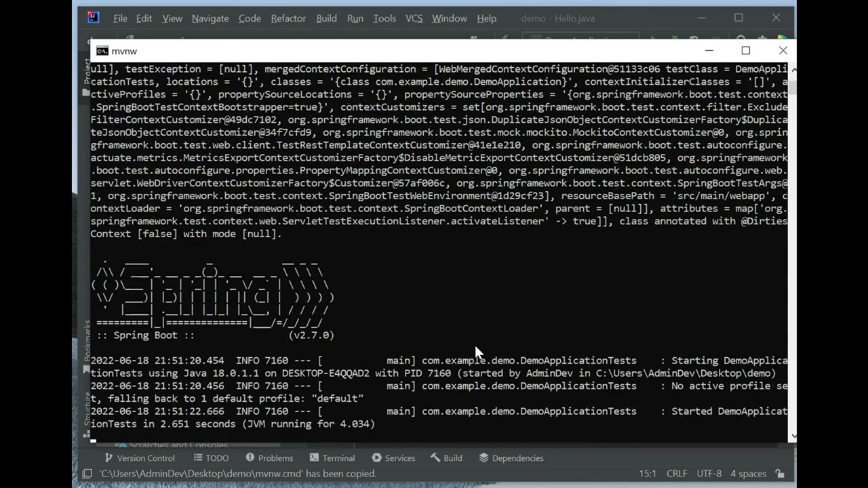Click the Problems warning icon
The height and width of the screenshot is (488, 868).
click(x=250, y=458)
